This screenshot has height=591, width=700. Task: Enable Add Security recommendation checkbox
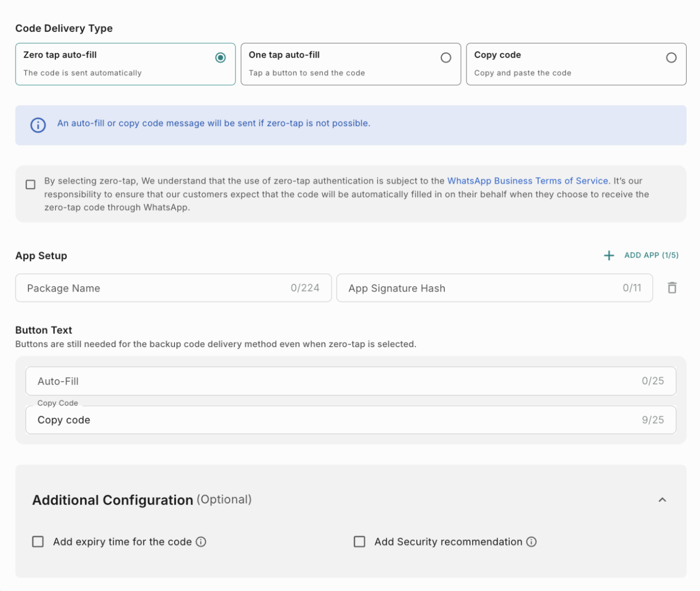(x=359, y=541)
